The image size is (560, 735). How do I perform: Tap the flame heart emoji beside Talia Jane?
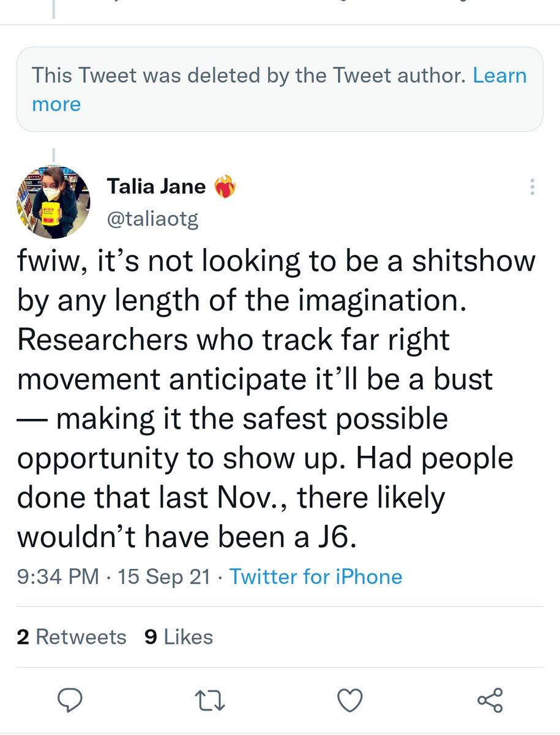coord(224,187)
